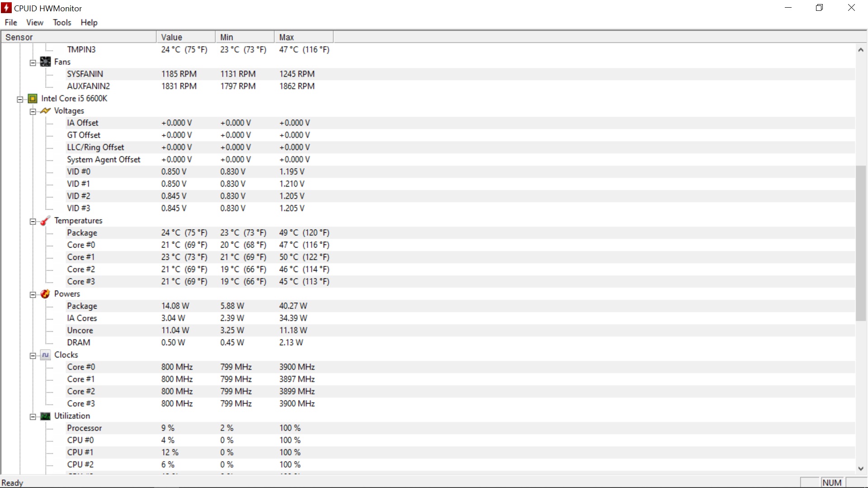Click the Temperatures thermometer icon
This screenshot has width=868, height=488.
45,221
